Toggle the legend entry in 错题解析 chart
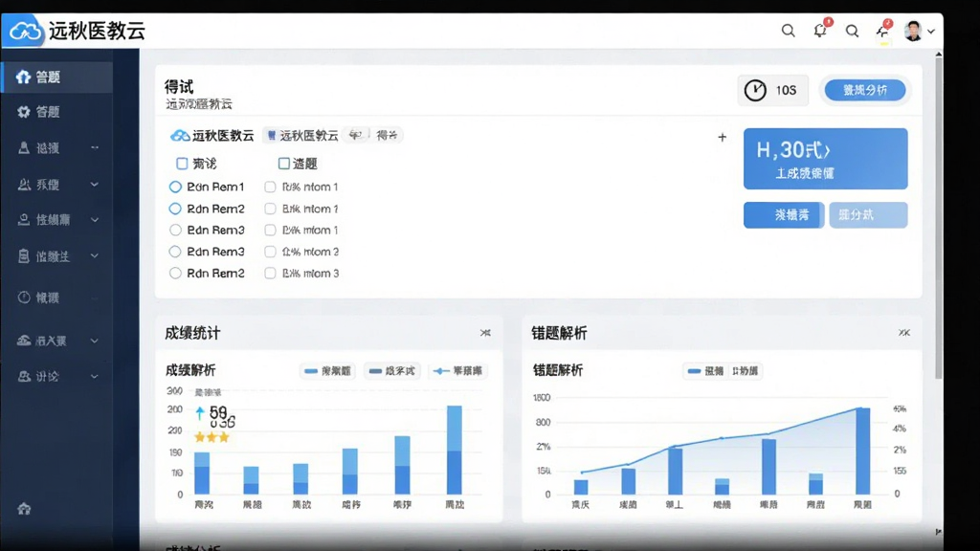This screenshot has height=551, width=980. (x=723, y=371)
